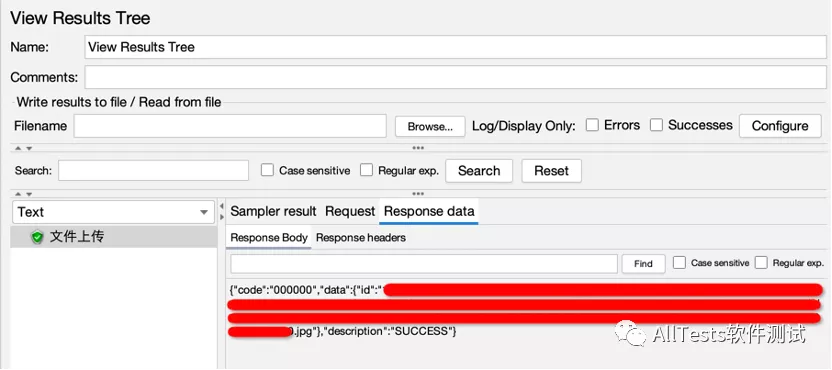Click the Name field containing View Results Tree

tap(455, 47)
